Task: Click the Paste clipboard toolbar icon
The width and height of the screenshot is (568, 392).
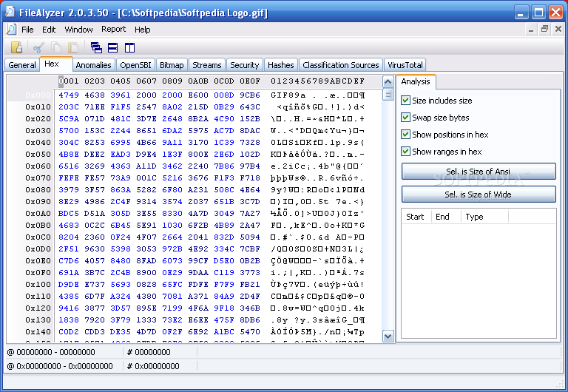Action: [x=73, y=47]
